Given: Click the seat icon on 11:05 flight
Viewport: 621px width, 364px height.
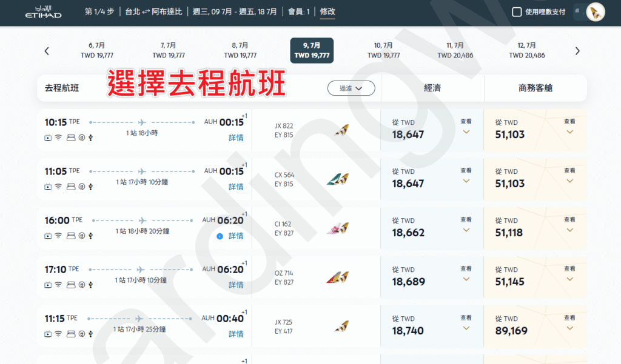Looking at the screenshot, I should tap(71, 187).
